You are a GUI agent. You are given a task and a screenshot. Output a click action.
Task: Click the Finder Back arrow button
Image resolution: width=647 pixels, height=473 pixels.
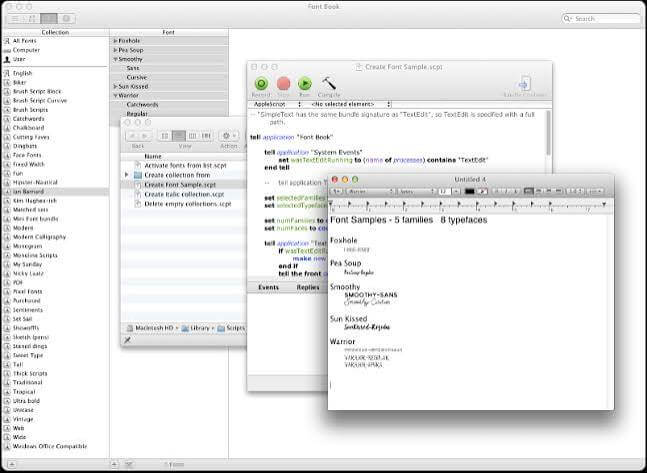[132, 136]
